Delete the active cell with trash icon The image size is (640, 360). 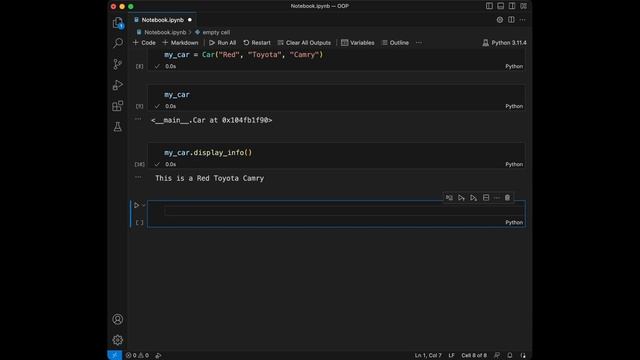507,198
